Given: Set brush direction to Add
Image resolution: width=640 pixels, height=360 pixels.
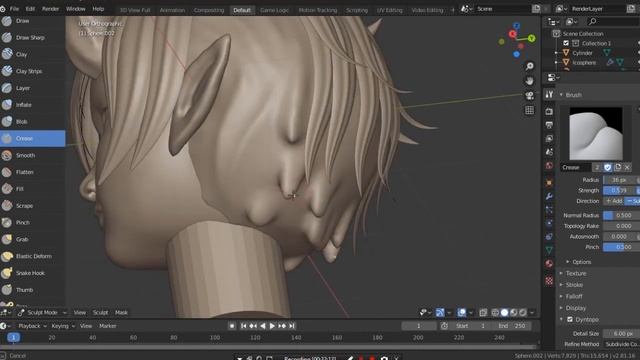Looking at the screenshot, I should pyautogui.click(x=614, y=201).
